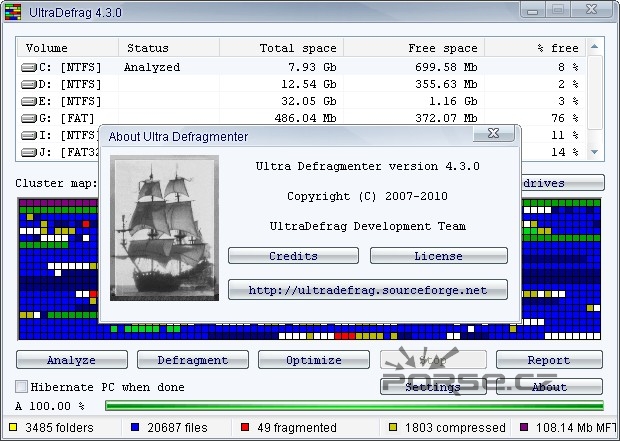Click the partially hidden drives button
This screenshot has height=441, width=620.
point(563,183)
